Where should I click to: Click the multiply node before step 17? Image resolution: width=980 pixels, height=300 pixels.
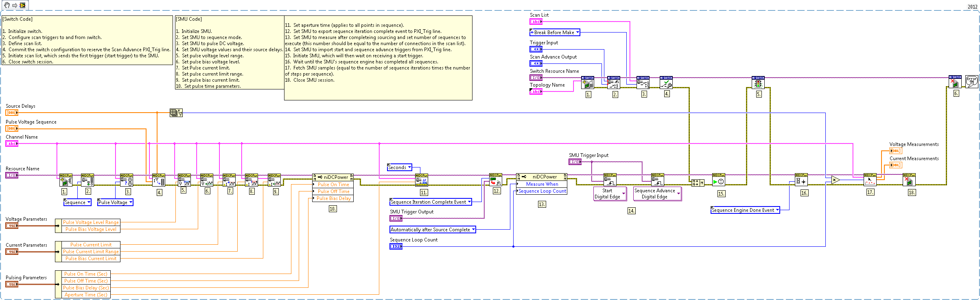coord(836,180)
